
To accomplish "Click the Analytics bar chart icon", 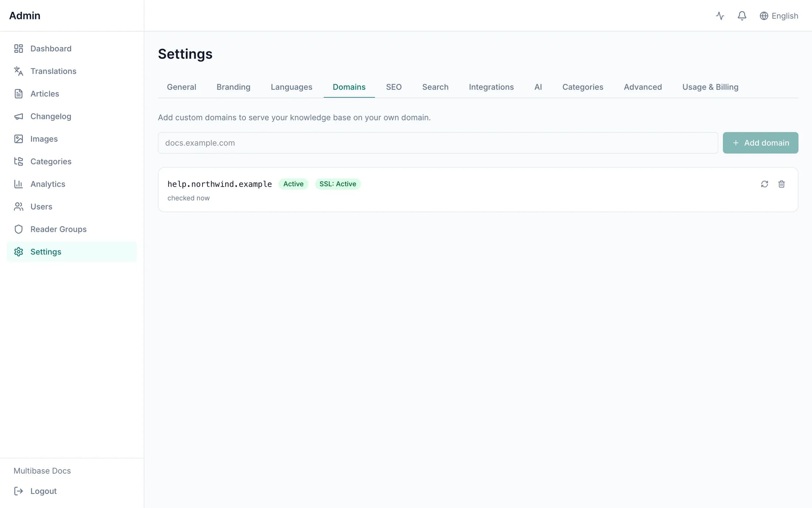I will (18, 184).
